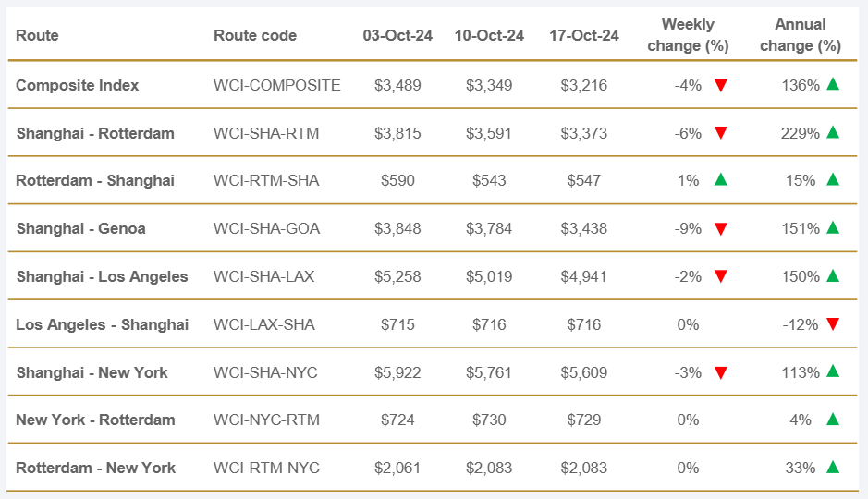Click the WCI-COMPOSITE route code
The image size is (868, 499).
(x=276, y=85)
